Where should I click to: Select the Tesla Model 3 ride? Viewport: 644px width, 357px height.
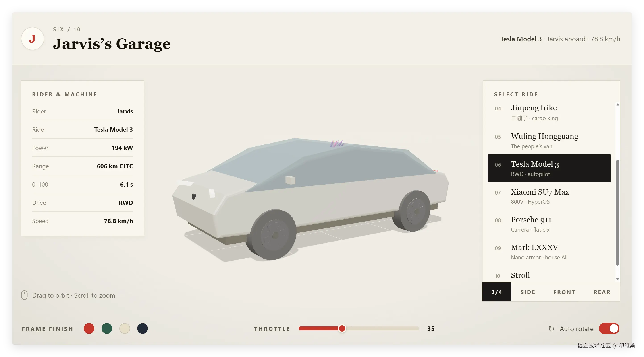tap(549, 168)
